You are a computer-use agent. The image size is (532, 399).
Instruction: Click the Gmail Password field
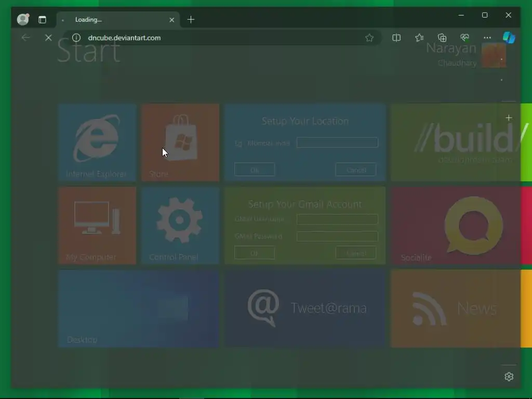[337, 236]
